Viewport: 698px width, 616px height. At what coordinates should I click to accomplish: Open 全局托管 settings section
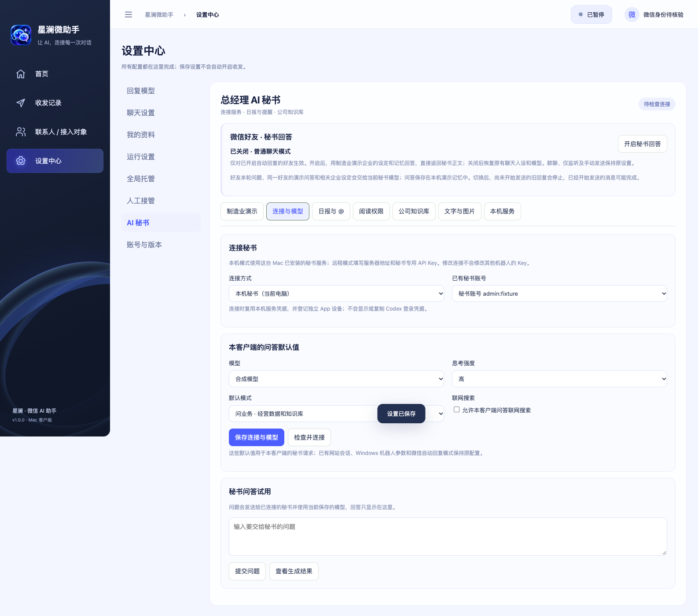(161, 179)
